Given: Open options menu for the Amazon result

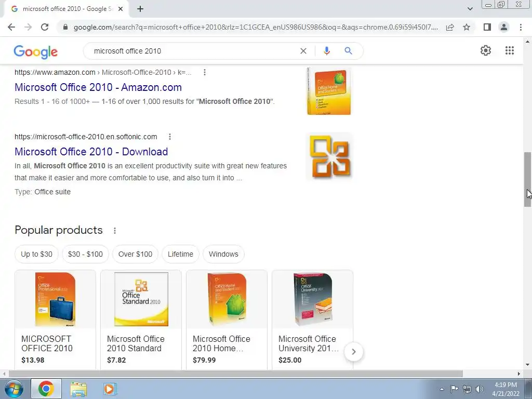Looking at the screenshot, I should click(x=205, y=72).
